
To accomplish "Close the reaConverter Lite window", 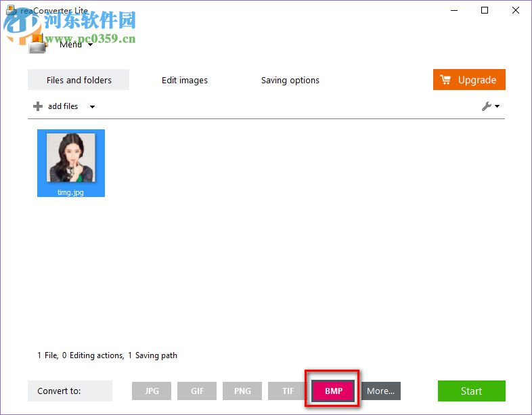I will point(516,11).
